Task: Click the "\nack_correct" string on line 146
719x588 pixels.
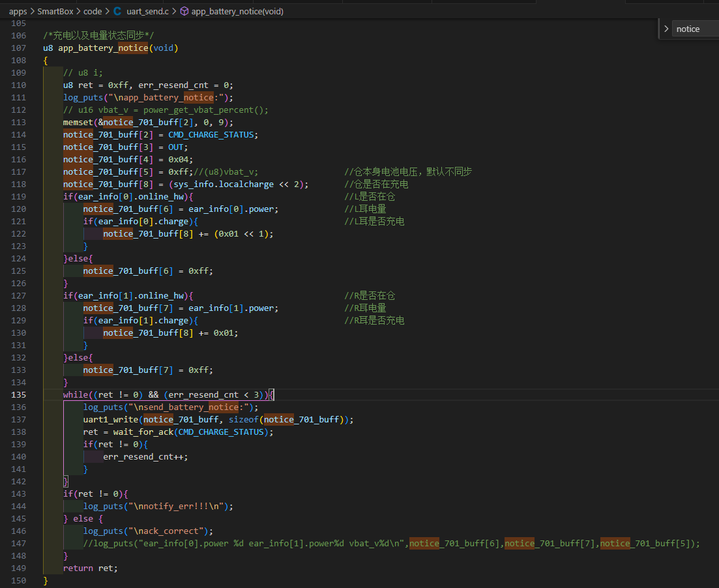Action: [x=168, y=531]
